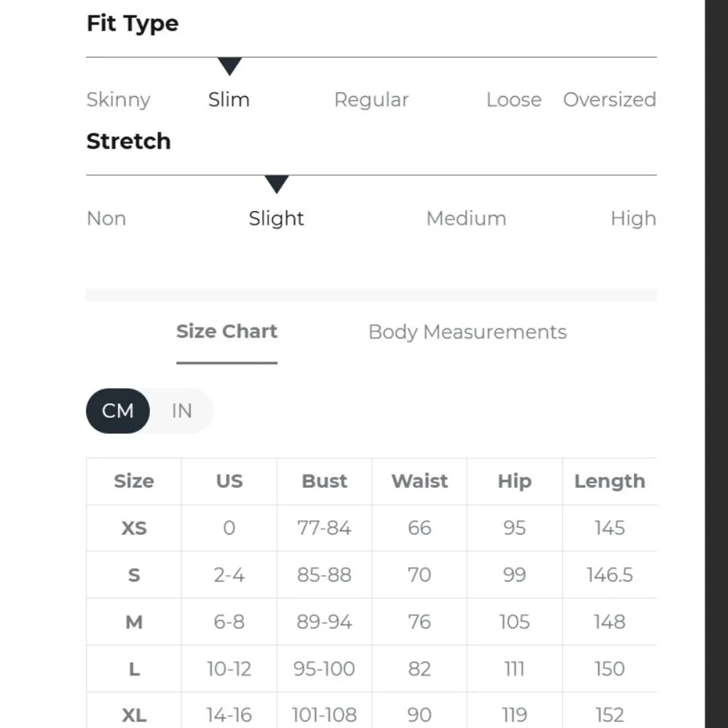Select Regular fit type label
The height and width of the screenshot is (728, 728).
pos(371,100)
